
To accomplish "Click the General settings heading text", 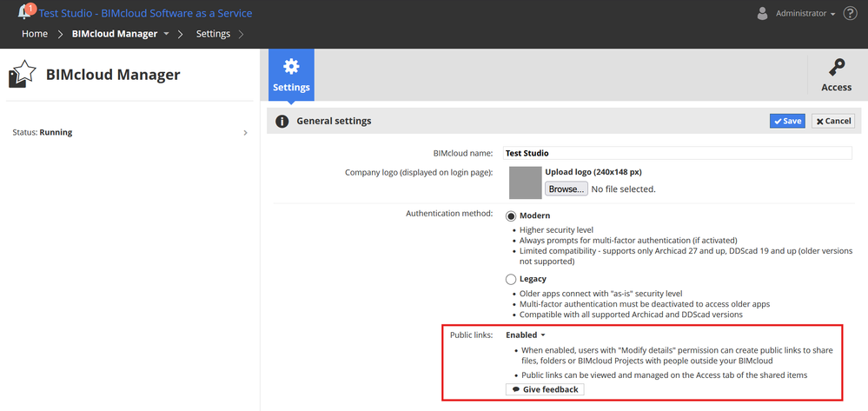I will [334, 121].
